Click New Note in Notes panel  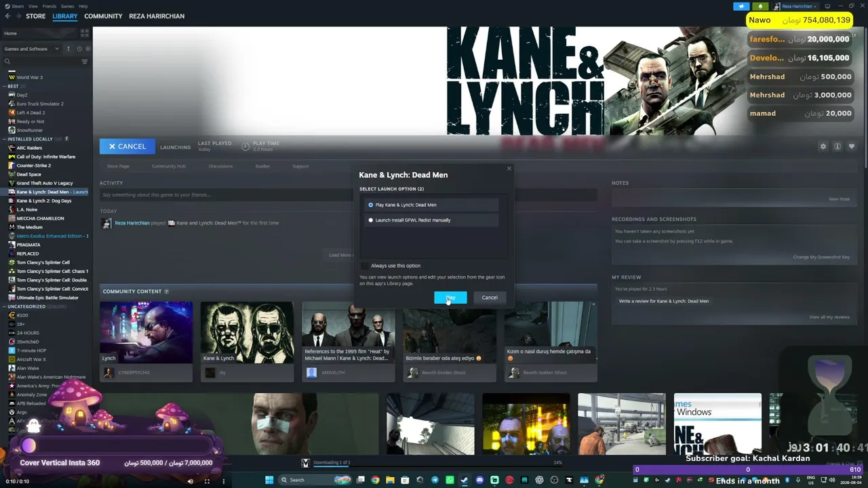click(839, 199)
